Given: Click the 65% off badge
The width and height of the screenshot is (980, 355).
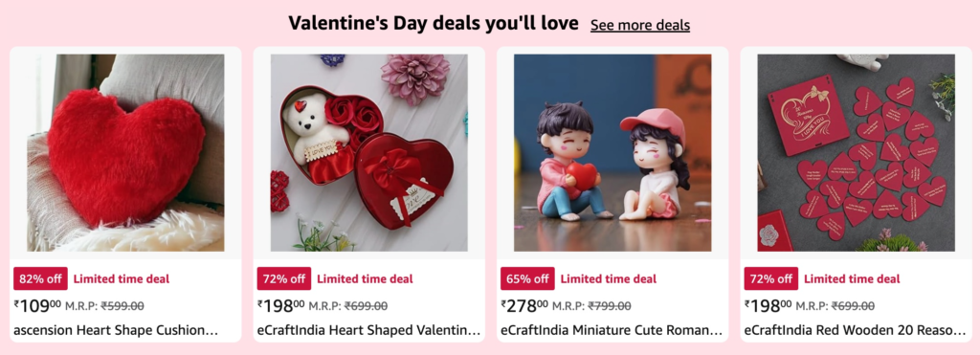Looking at the screenshot, I should tap(527, 278).
